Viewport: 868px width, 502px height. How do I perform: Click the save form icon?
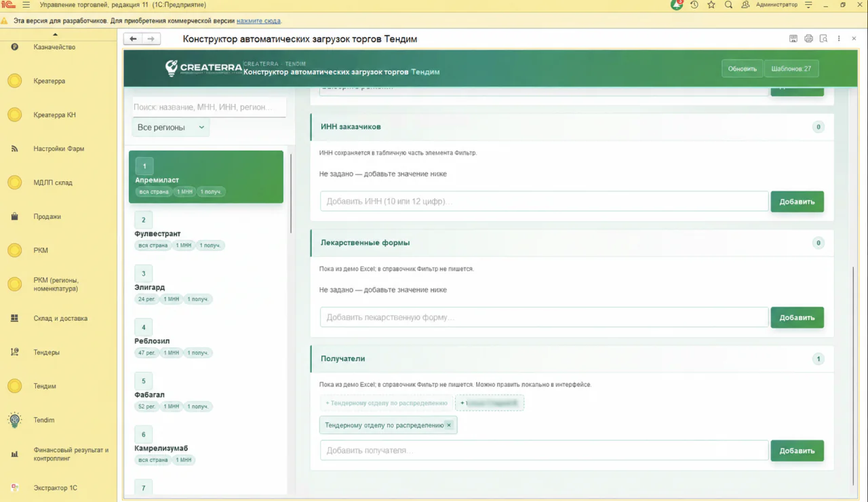(x=793, y=39)
